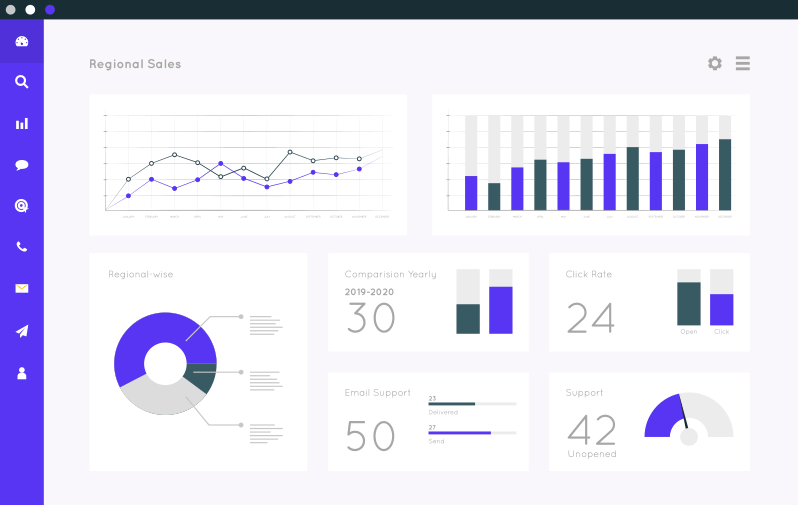The width and height of the screenshot is (798, 505).
Task: Open the bar chart analytics icon
Action: [22, 124]
